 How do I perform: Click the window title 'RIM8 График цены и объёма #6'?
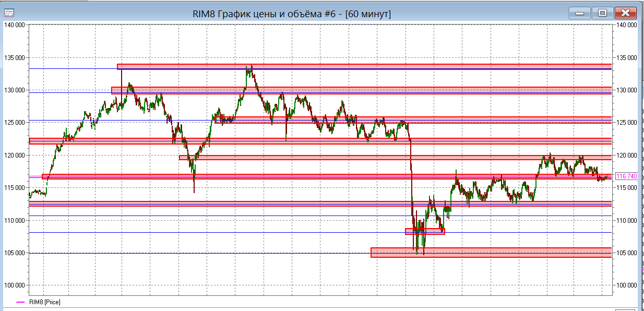[263, 14]
